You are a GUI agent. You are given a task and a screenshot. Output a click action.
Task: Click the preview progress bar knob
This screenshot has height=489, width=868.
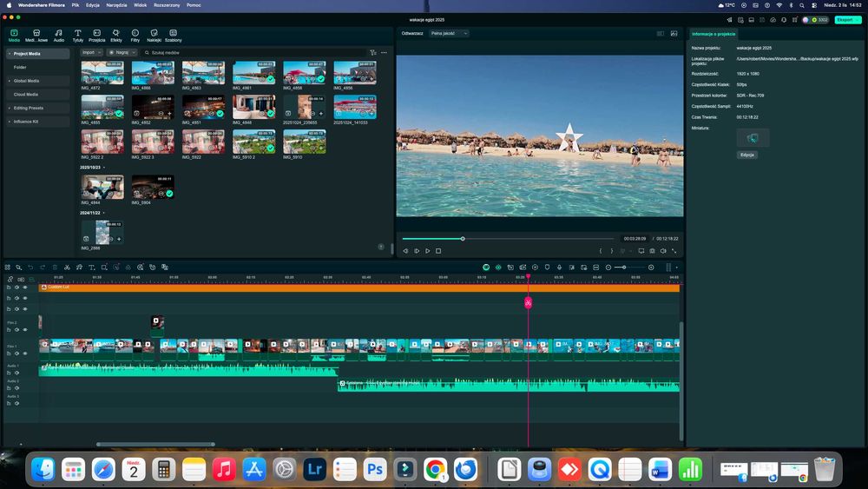coord(463,239)
